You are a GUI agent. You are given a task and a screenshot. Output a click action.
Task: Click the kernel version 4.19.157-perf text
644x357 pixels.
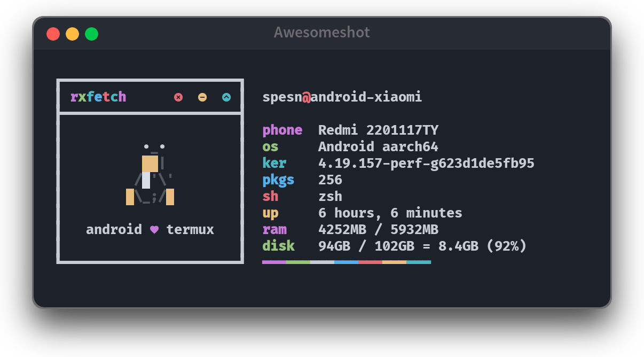426,164
